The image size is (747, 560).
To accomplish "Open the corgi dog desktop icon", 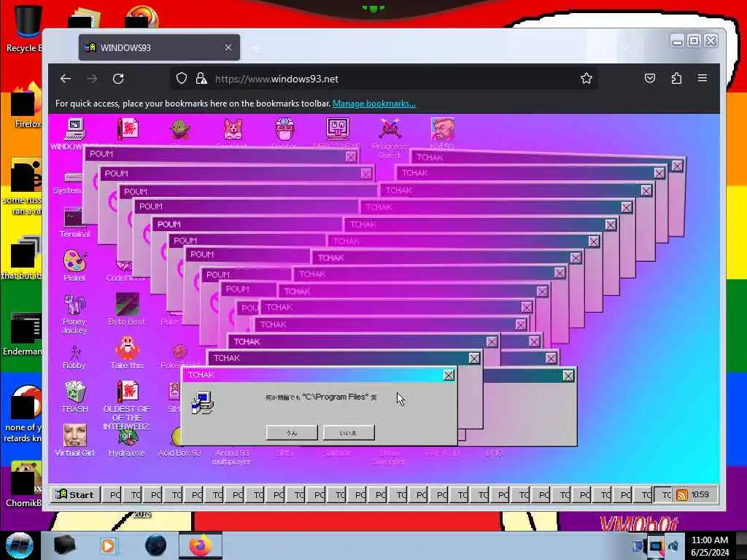I will pyautogui.click(x=233, y=130).
